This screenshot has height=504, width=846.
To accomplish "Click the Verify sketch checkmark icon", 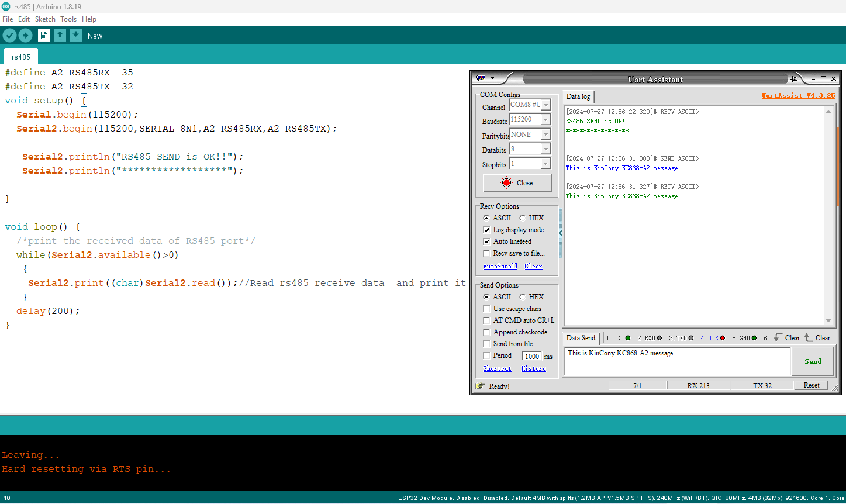I will tap(9, 36).
